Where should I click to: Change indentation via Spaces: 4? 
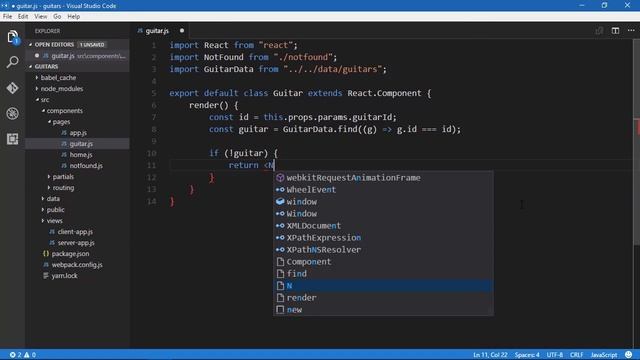[x=527, y=355]
